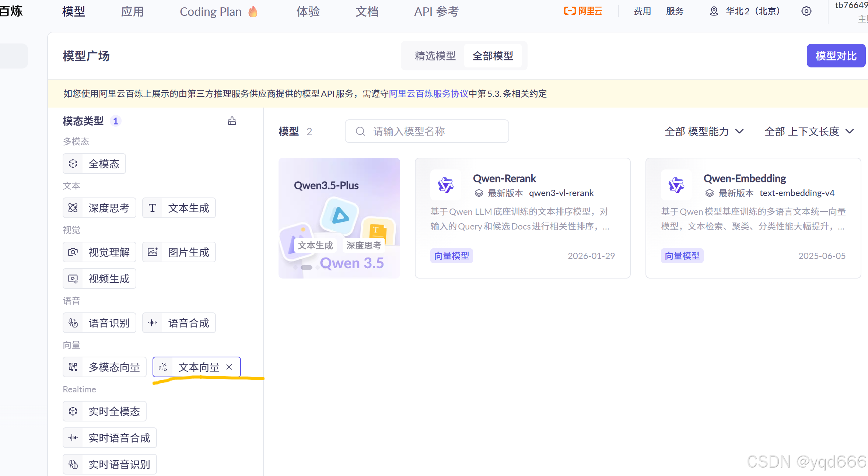Image resolution: width=868 pixels, height=476 pixels.
Task: Click the 图片生成 image icon
Action: tap(153, 252)
